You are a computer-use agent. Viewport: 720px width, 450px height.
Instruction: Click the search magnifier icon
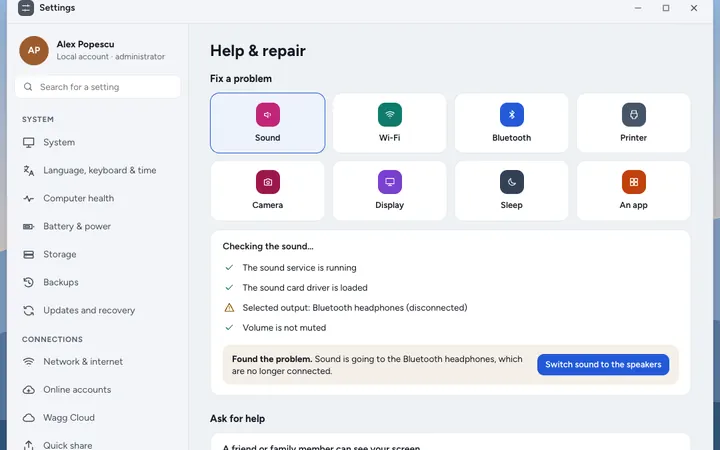(28, 87)
